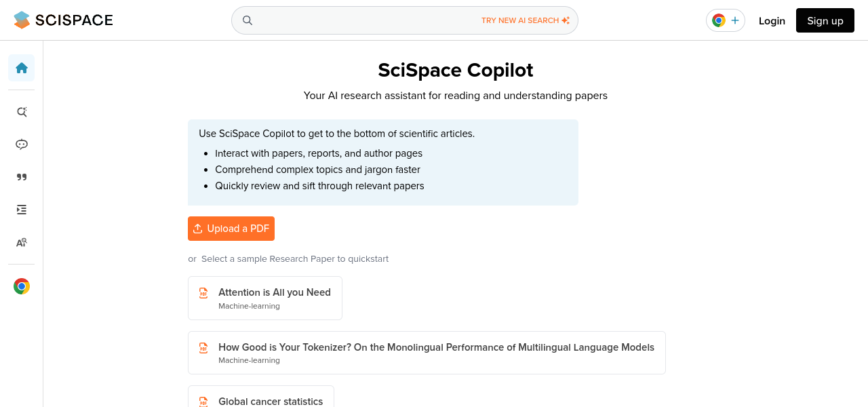868x407 pixels.
Task: Open the paraphraser indent-lines sidebar icon
Action: tap(22, 210)
